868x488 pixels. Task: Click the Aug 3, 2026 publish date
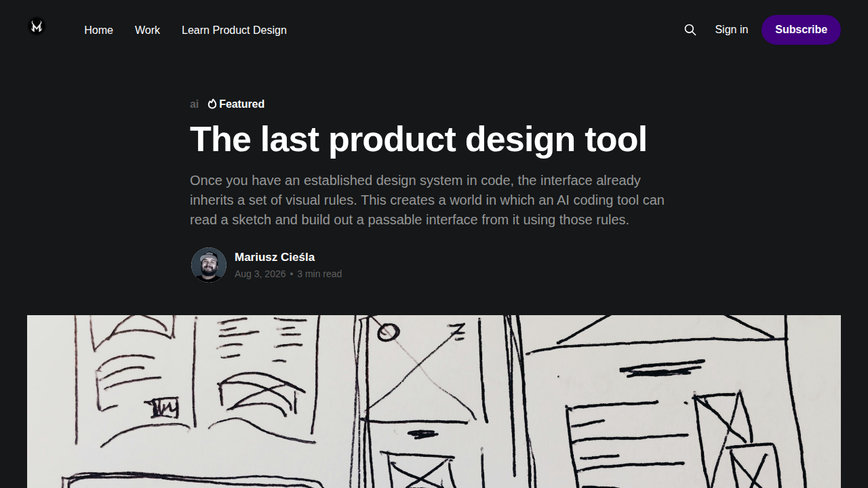(260, 274)
